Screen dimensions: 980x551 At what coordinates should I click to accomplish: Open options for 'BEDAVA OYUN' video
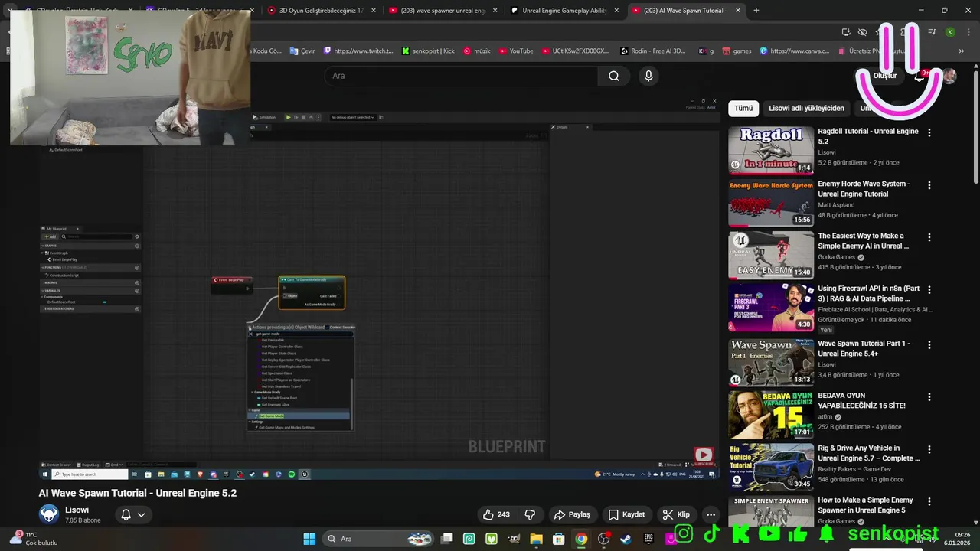point(929,397)
